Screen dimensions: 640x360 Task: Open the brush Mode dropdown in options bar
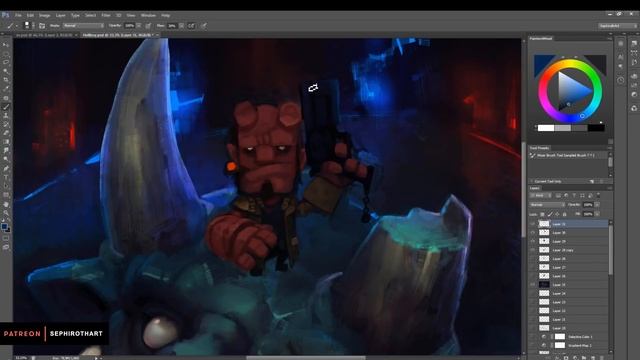click(x=84, y=26)
